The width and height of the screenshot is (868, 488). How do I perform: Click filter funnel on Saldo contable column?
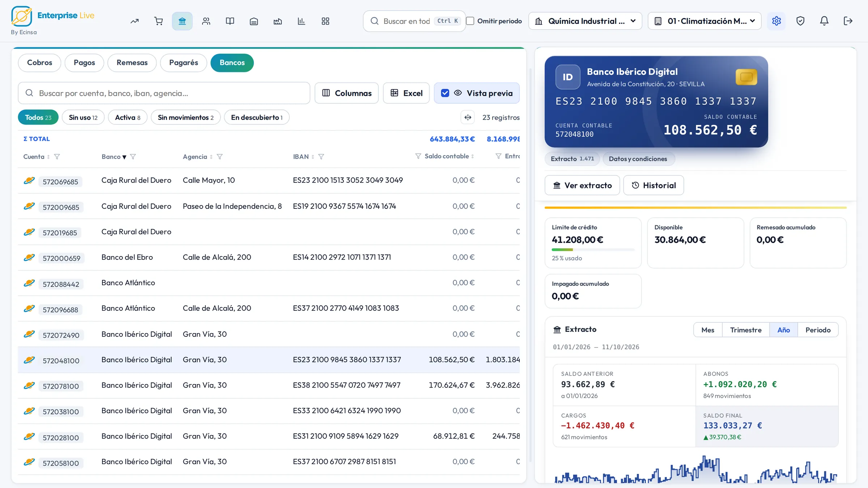pyautogui.click(x=418, y=156)
